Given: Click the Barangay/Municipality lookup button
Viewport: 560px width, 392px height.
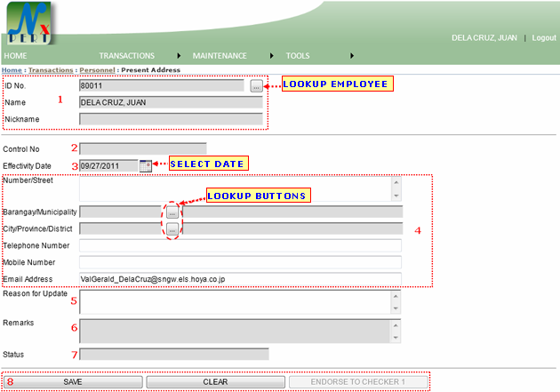Looking at the screenshot, I should click(172, 212).
